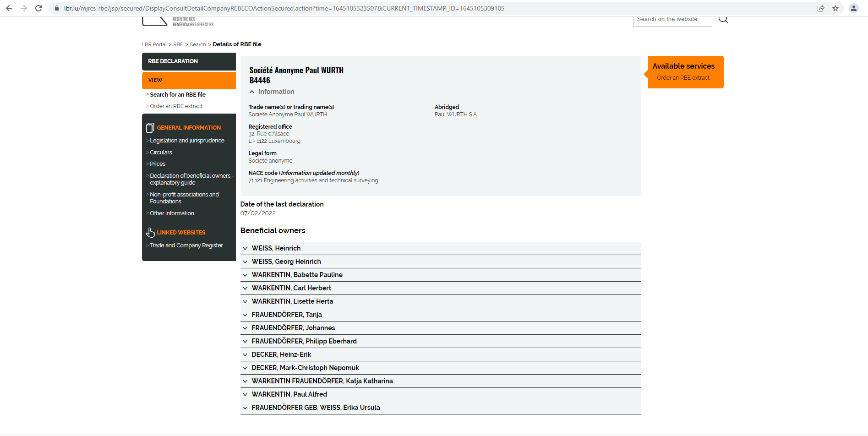The width and height of the screenshot is (868, 436).
Task: Click the browser back arrow
Action: (x=9, y=8)
